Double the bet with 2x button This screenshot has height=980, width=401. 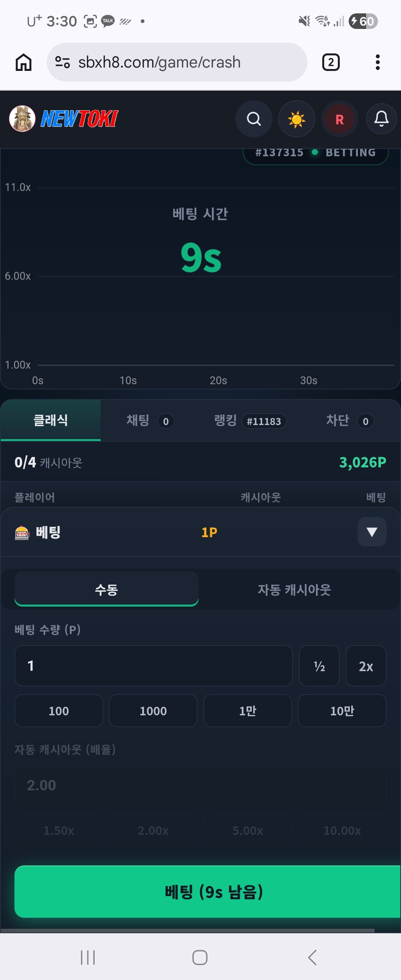point(366,666)
